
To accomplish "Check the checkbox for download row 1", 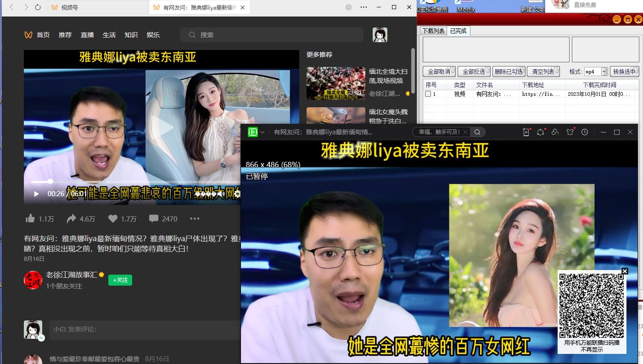I will pos(428,94).
